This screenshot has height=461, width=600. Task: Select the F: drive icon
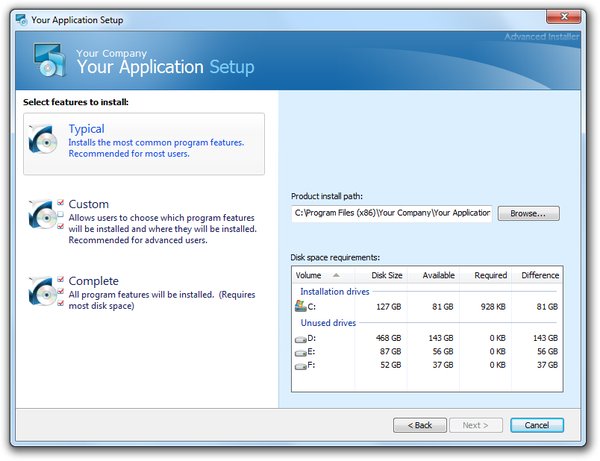pyautogui.click(x=301, y=366)
